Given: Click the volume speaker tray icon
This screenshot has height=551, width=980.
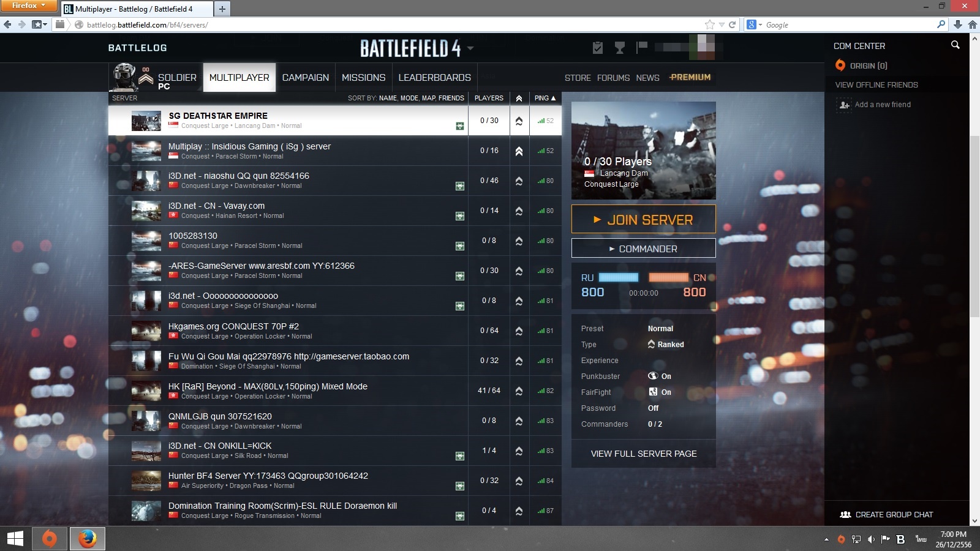Looking at the screenshot, I should [x=871, y=539].
